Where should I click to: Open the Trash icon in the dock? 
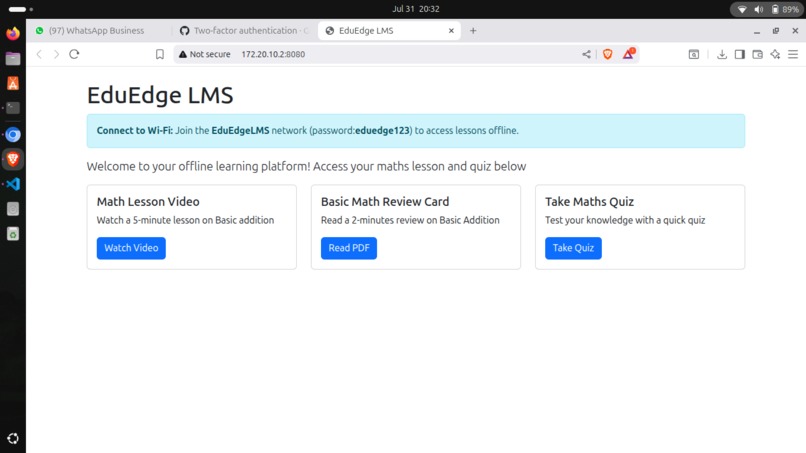click(13, 234)
